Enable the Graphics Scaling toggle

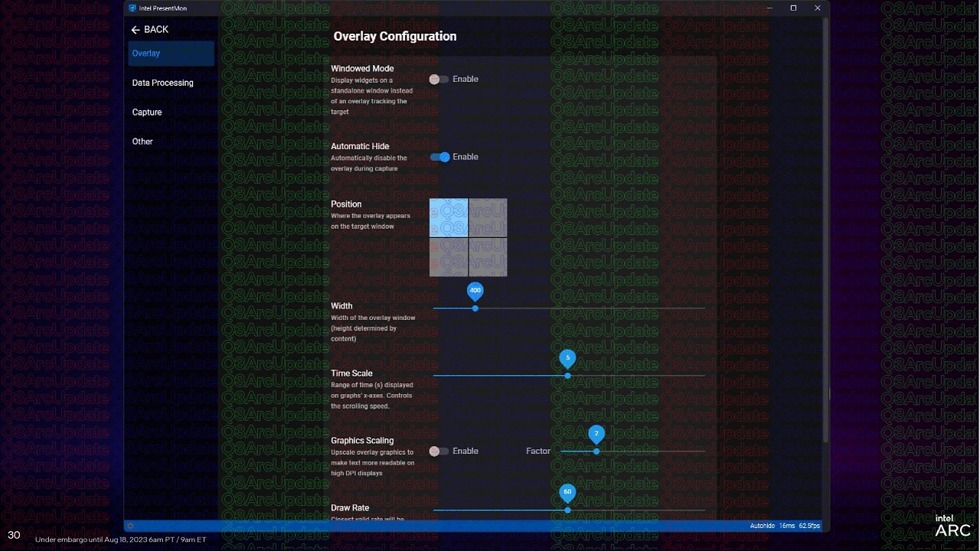pyautogui.click(x=439, y=451)
